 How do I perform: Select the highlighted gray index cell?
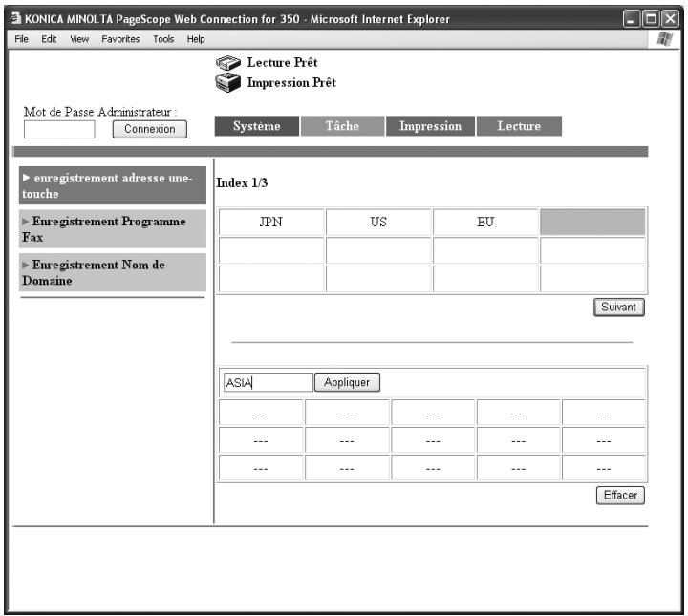coord(592,222)
